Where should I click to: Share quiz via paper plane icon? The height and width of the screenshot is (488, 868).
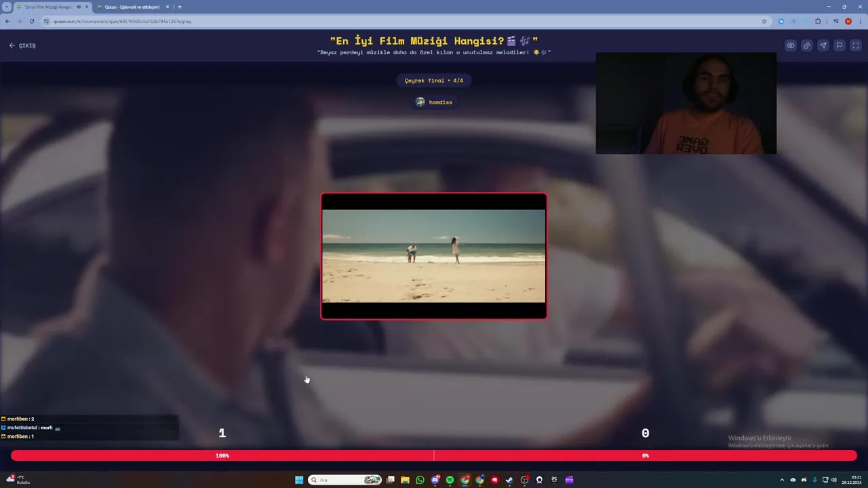(x=823, y=45)
